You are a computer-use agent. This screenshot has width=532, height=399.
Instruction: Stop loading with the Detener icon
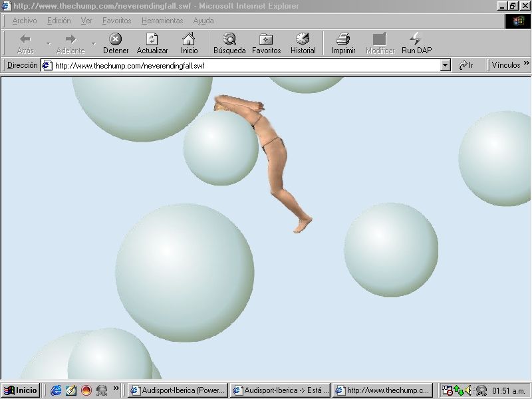click(x=116, y=43)
